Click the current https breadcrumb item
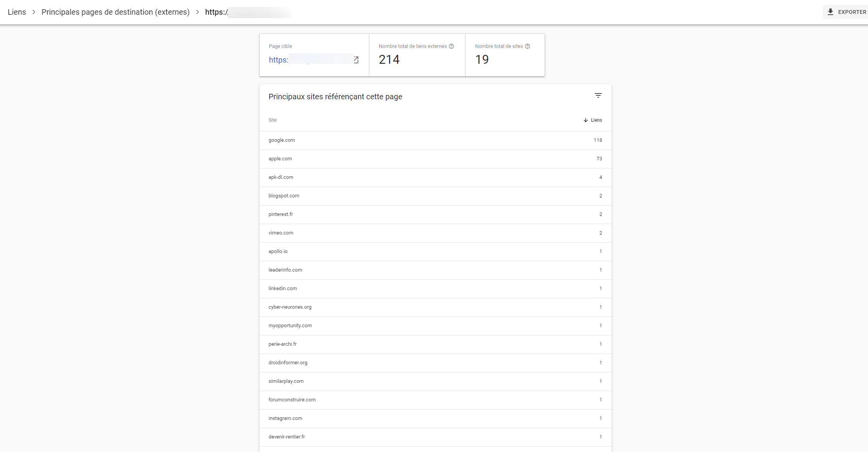The image size is (868, 452). (x=248, y=12)
